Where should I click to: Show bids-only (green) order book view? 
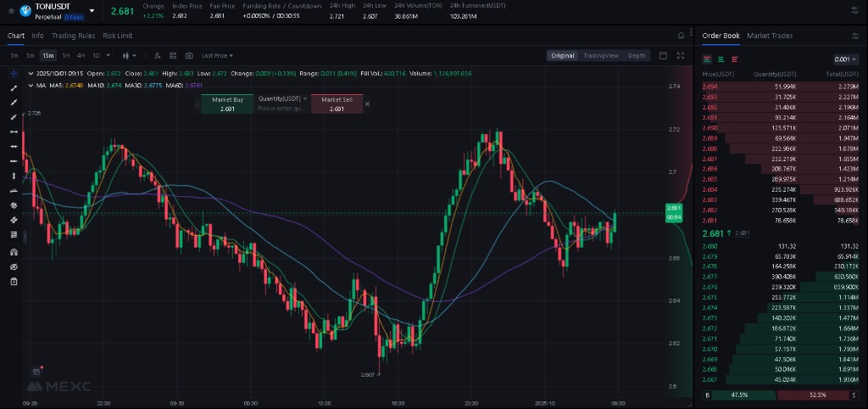point(721,59)
